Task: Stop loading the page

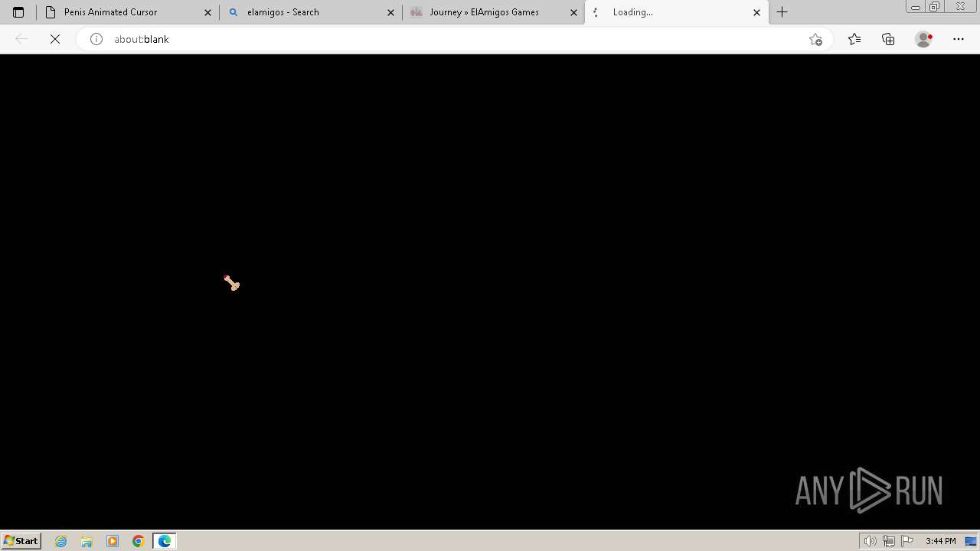Action: point(55,39)
